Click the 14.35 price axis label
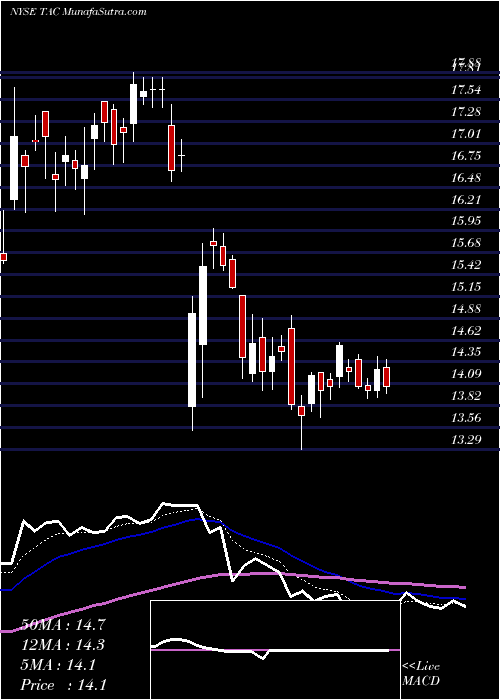 (466, 353)
